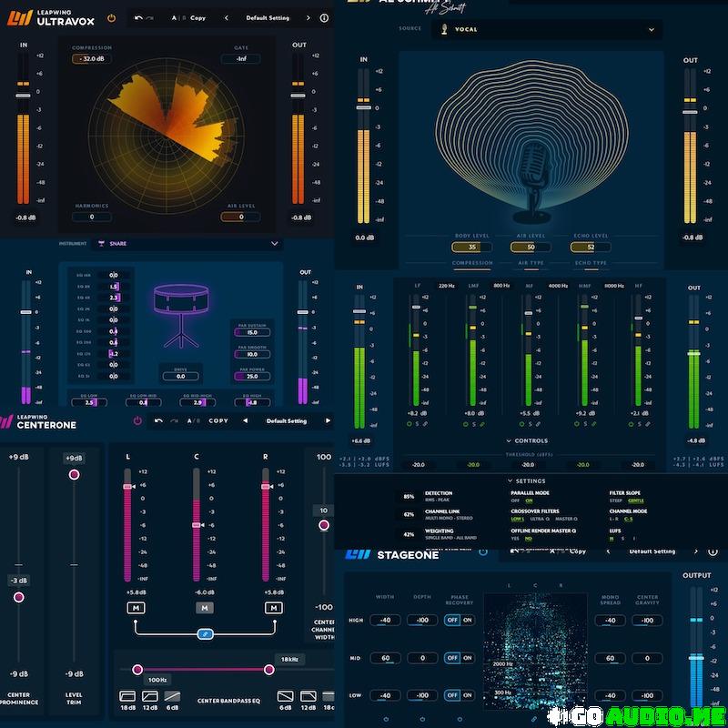This screenshot has height=728, width=728.
Task: Click the Level Trim slider knob
Action: 74,474
